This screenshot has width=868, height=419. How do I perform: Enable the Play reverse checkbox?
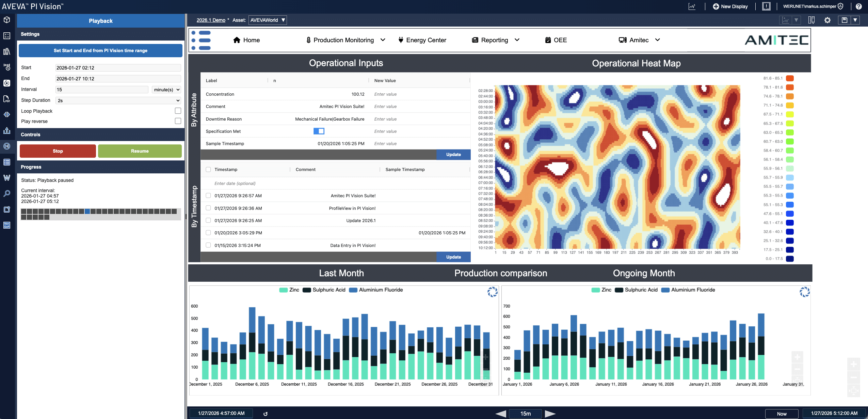tap(178, 121)
